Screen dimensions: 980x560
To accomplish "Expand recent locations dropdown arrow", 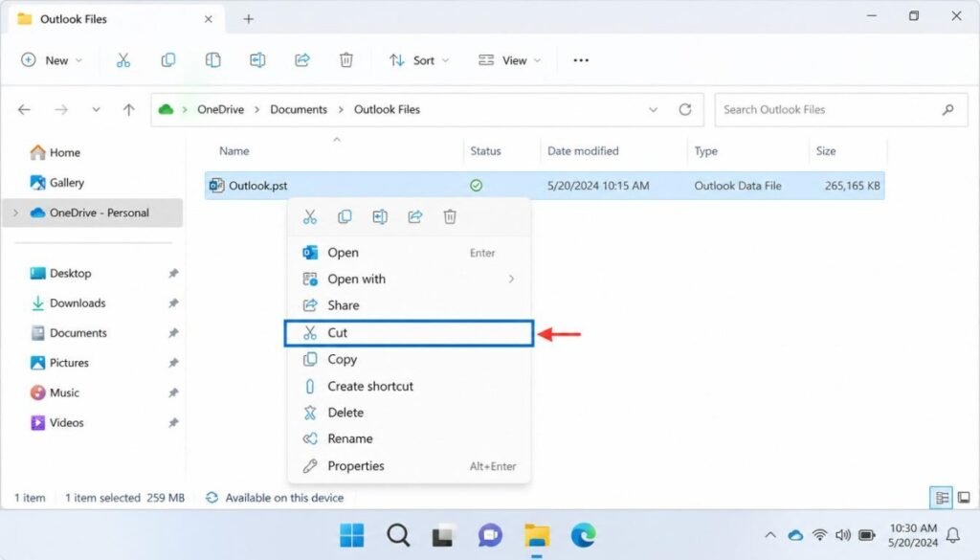I will pyautogui.click(x=96, y=109).
